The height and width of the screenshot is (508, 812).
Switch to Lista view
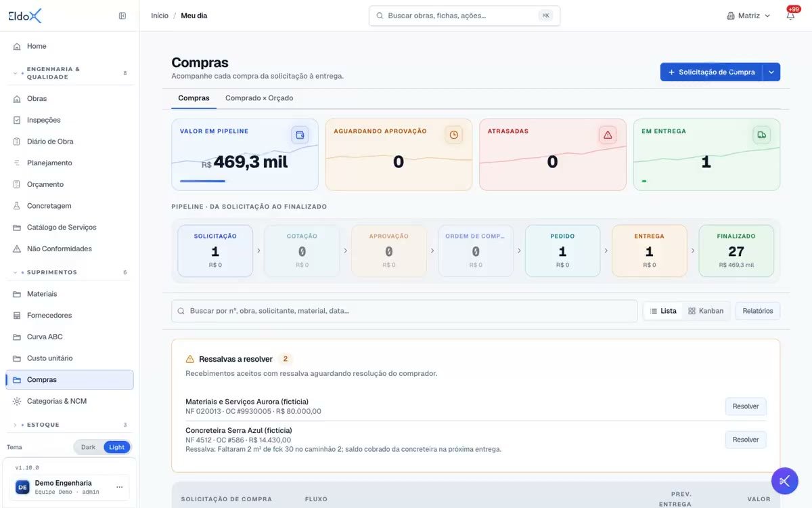663,311
